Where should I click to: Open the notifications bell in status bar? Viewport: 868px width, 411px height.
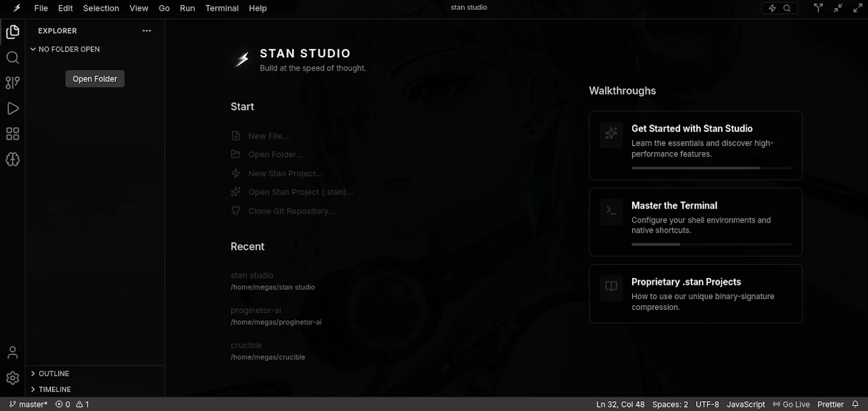[856, 404]
